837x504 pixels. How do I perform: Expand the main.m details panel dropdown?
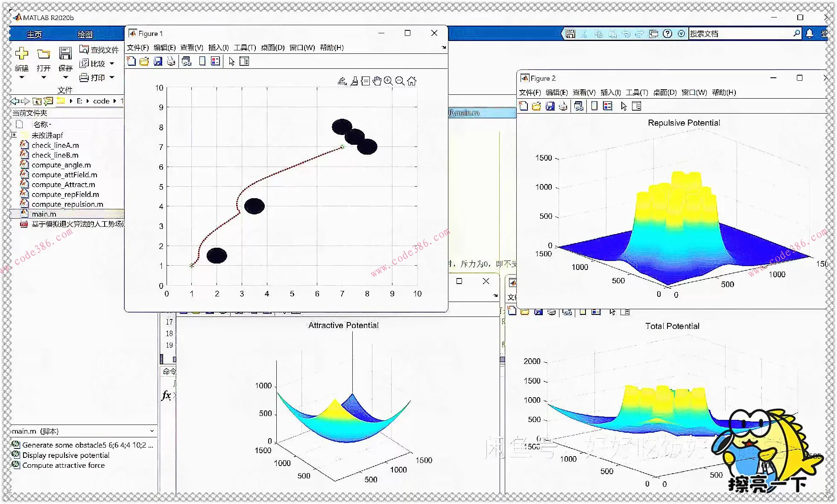coord(152,431)
